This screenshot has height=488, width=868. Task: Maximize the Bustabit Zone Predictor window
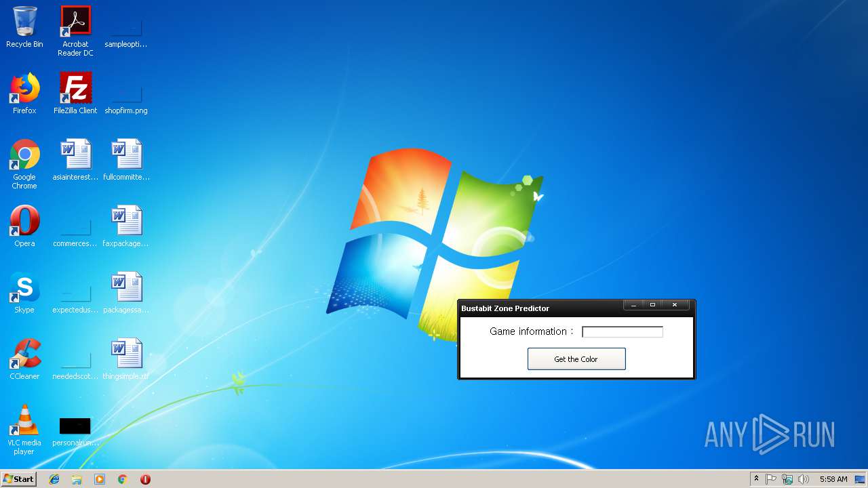[x=652, y=305]
